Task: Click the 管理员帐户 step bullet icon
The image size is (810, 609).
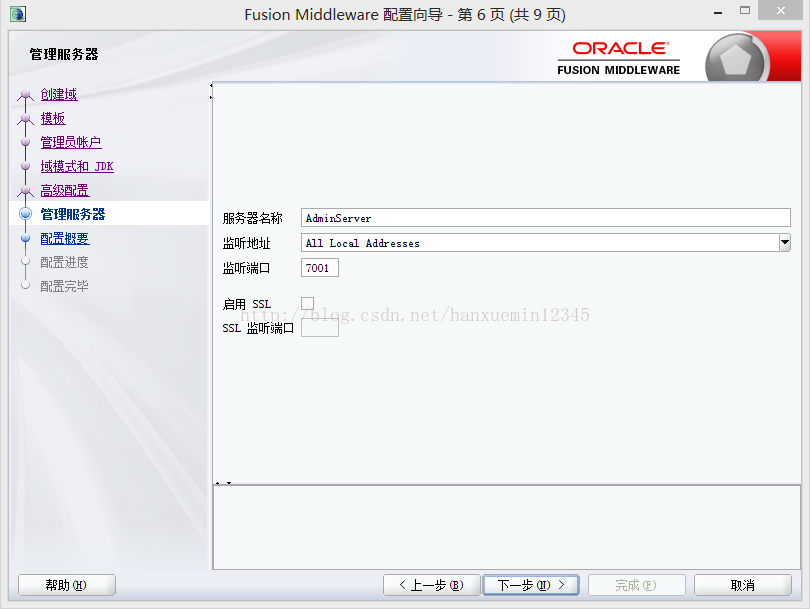Action: click(25, 142)
